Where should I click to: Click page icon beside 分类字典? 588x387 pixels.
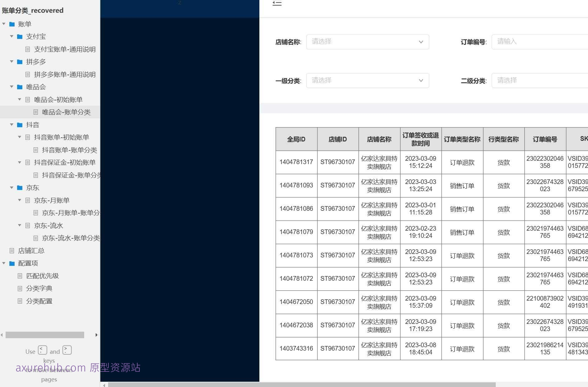(x=20, y=288)
